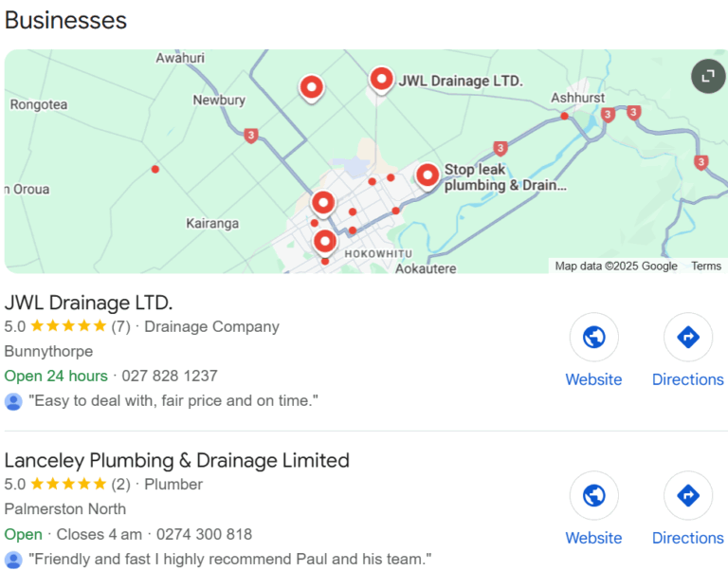Click the State Highway 3 shield near Ashhurst
Image resolution: width=728 pixels, height=571 pixels.
[608, 115]
